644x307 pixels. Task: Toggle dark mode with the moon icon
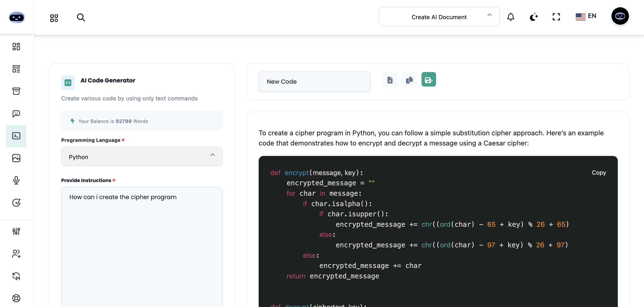point(534,17)
